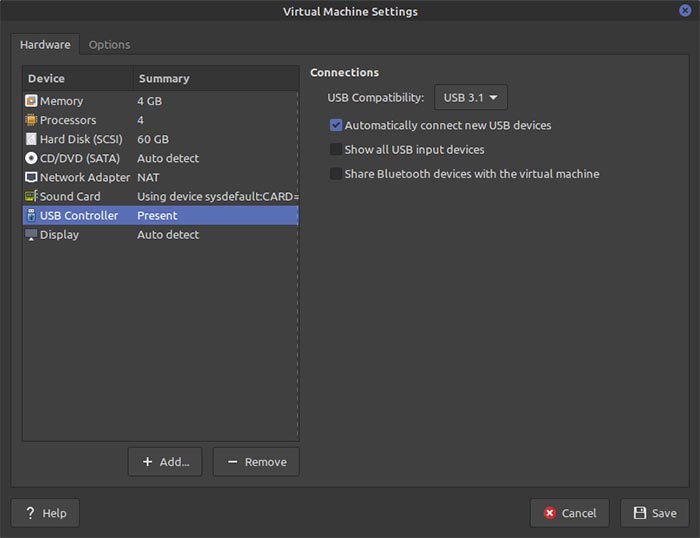Click the Memory device icon
700x538 pixels.
[x=31, y=101]
